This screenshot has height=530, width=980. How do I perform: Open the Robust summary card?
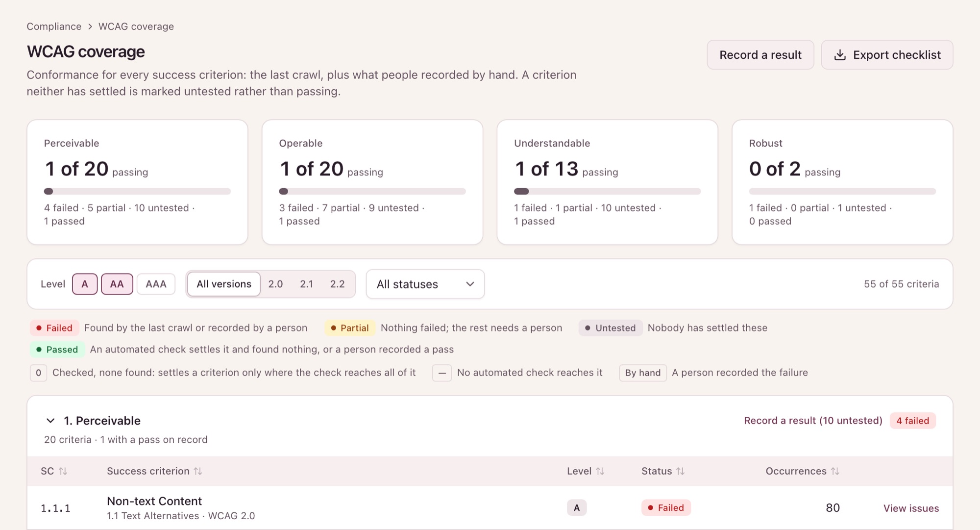tap(842, 182)
